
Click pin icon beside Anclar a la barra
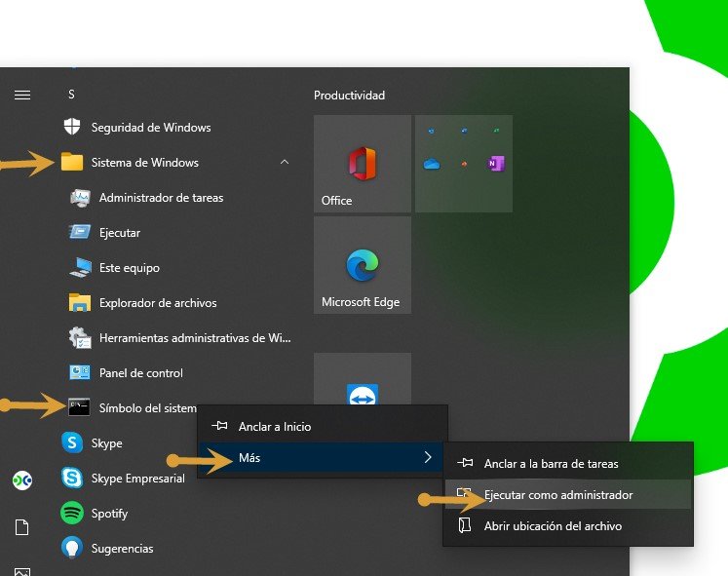tap(465, 463)
